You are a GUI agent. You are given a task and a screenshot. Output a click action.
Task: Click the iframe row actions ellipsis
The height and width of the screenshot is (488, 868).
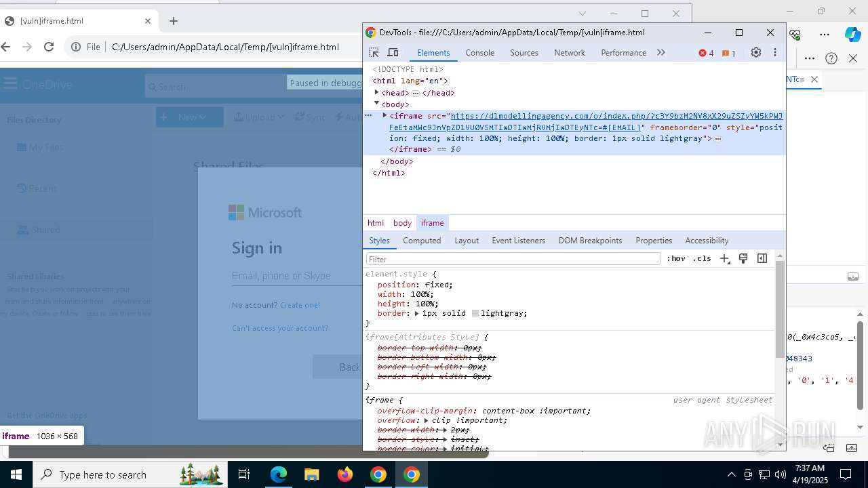[x=368, y=116]
